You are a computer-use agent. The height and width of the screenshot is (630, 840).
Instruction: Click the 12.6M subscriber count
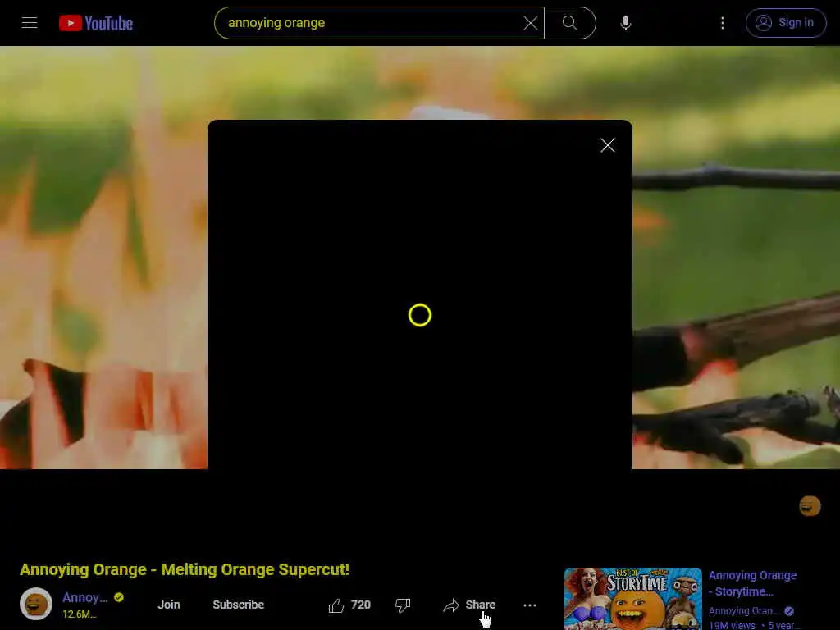pyautogui.click(x=80, y=614)
